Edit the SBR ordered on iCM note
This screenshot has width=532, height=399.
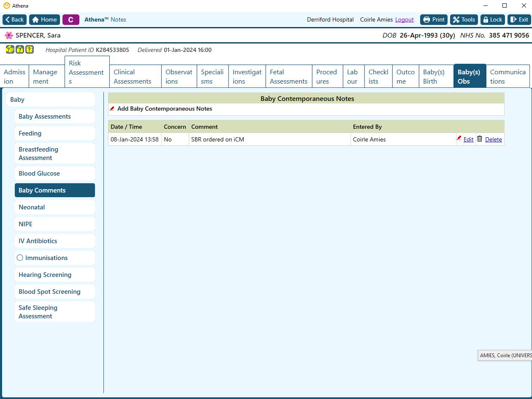point(468,139)
